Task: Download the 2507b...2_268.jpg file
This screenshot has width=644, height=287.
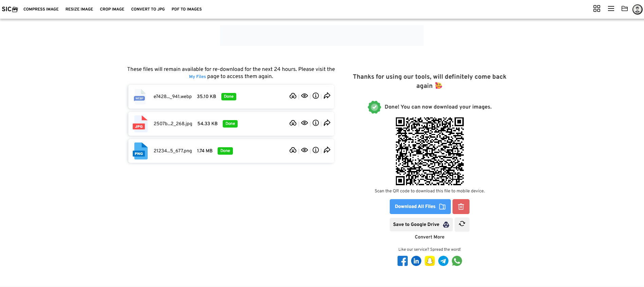Action: [293, 123]
